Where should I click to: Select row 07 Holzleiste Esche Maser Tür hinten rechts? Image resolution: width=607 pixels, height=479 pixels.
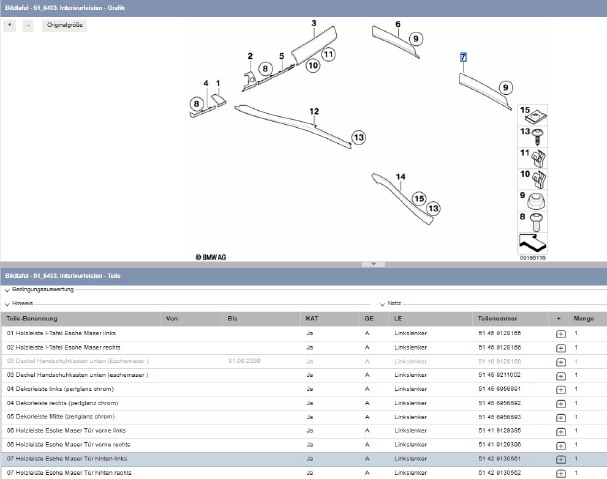pyautogui.click(x=304, y=473)
